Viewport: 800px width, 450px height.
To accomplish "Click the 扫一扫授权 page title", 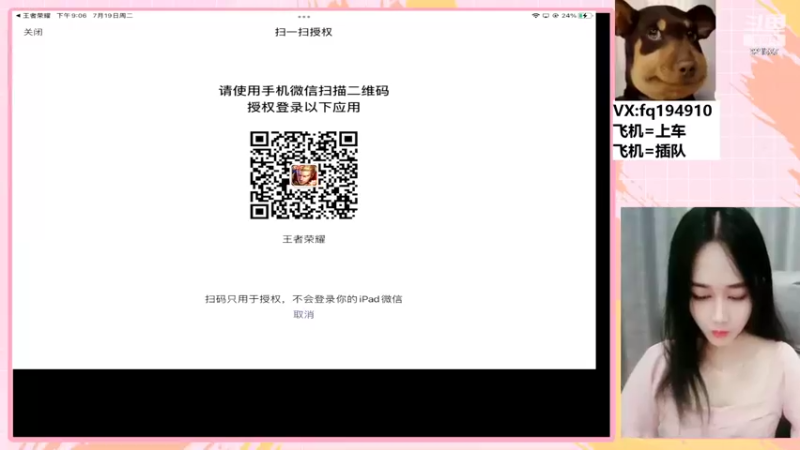I will click(304, 32).
